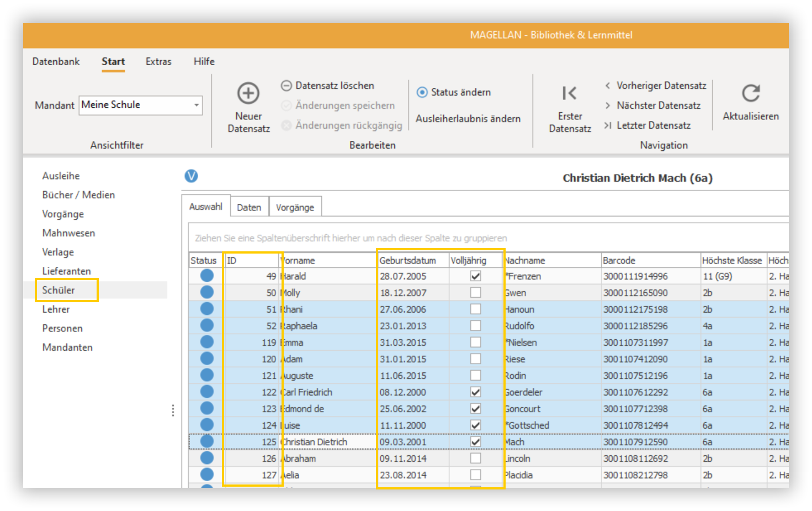Viewport: 812px width, 511px height.
Task: Select the Status ändern radio option
Action: click(x=422, y=92)
